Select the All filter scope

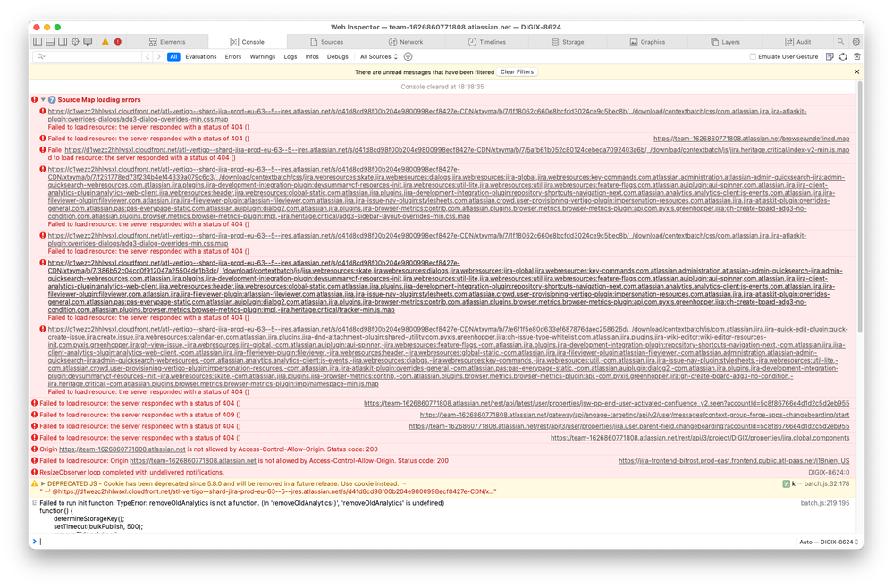coord(173,56)
